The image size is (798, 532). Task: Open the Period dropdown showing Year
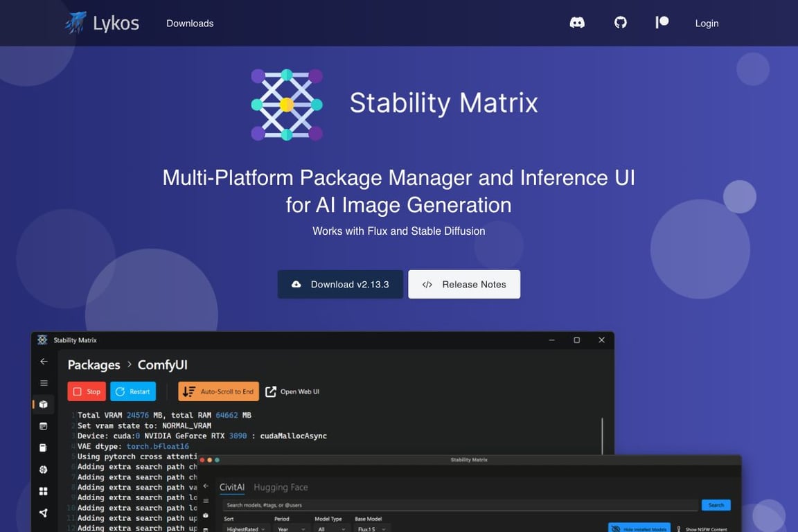(x=291, y=529)
